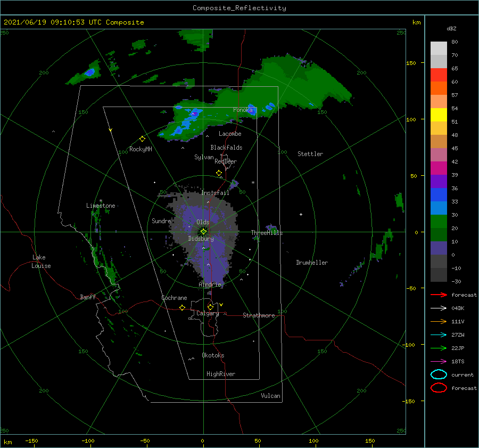Click the HighRiver label
Image resolution: width=479 pixels, height=448 pixels.
click(221, 374)
